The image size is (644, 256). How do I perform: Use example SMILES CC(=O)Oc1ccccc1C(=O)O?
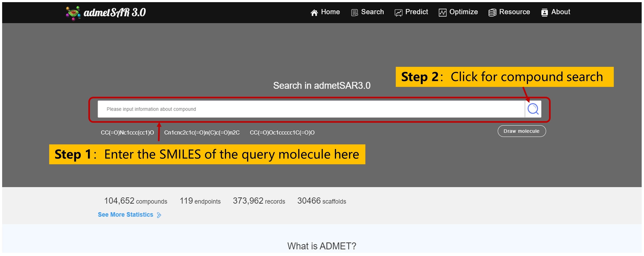click(x=282, y=133)
